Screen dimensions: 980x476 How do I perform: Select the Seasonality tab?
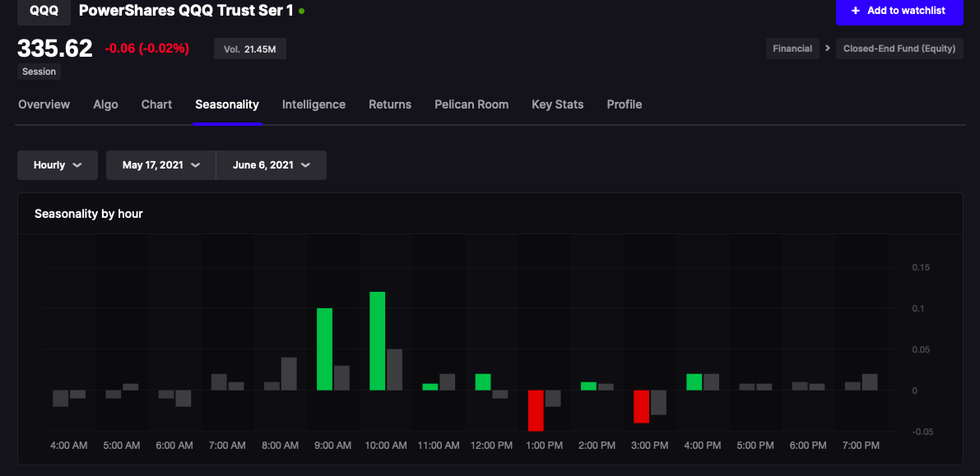coord(227,104)
